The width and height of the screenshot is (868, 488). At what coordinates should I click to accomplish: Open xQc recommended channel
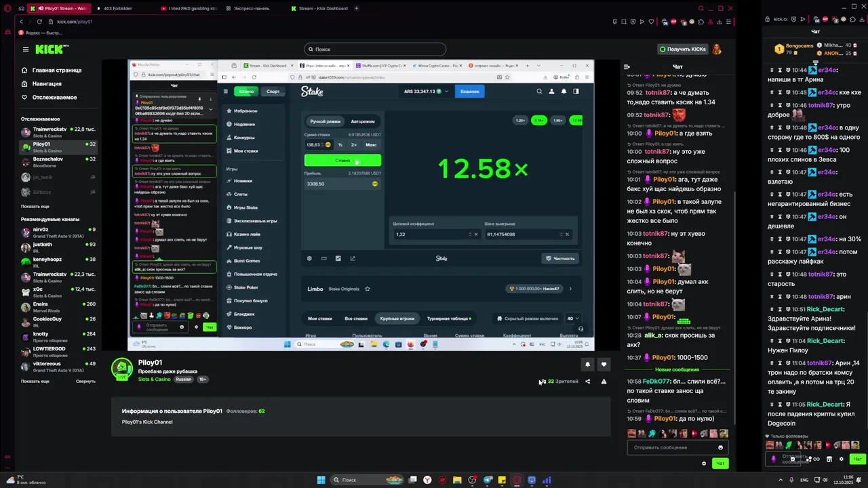pos(58,291)
